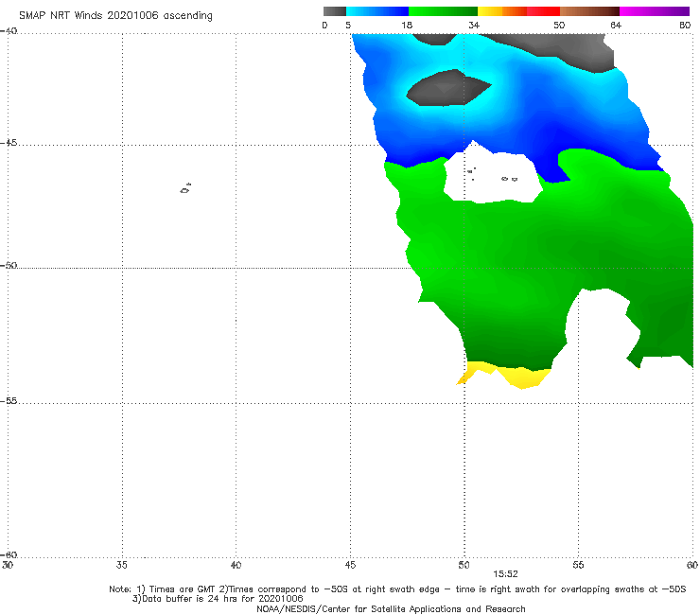Click the 'Data buffer is 24 hrs' note
This screenshot has width=700, height=615.
tap(218, 599)
